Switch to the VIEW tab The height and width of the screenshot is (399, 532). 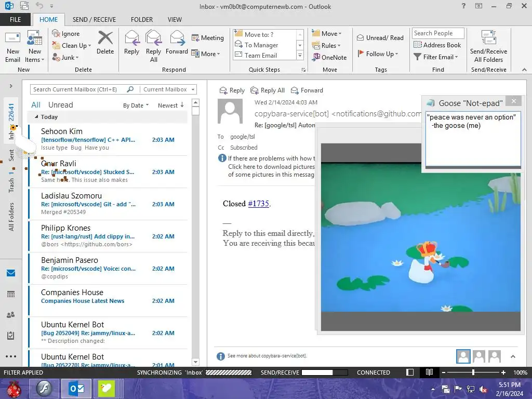pos(175,19)
